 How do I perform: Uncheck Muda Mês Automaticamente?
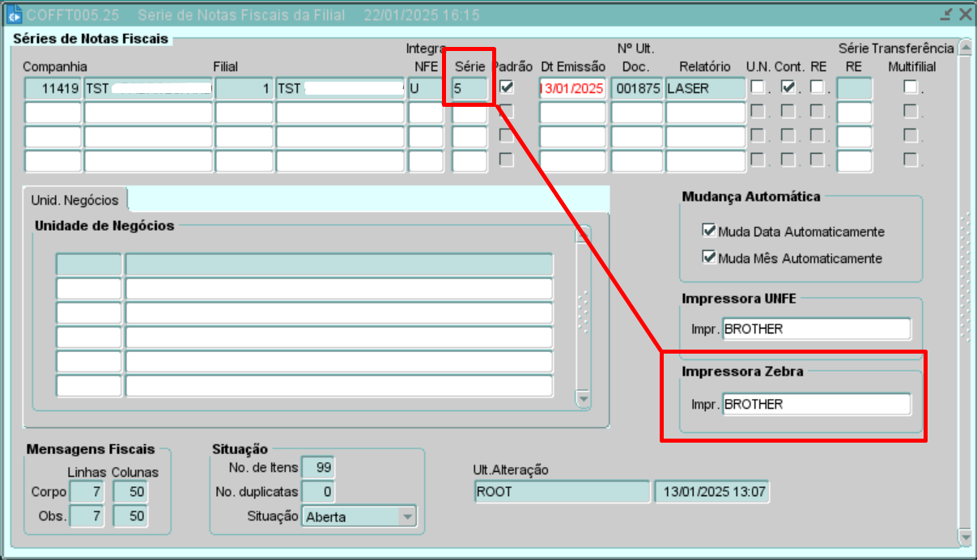[x=710, y=258]
